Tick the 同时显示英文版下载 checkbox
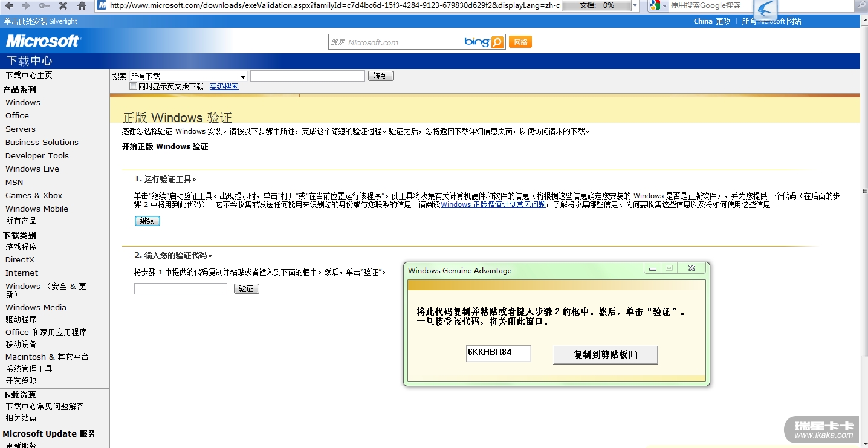 (x=134, y=86)
